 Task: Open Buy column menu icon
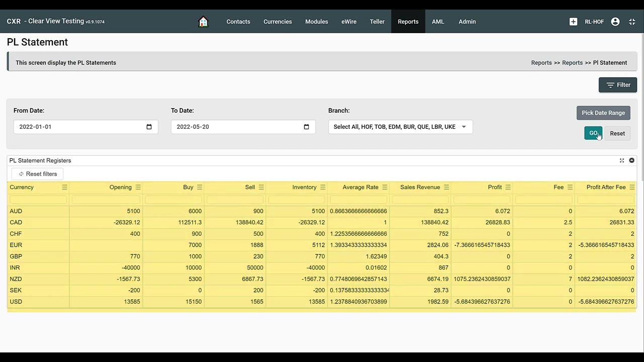tap(199, 187)
